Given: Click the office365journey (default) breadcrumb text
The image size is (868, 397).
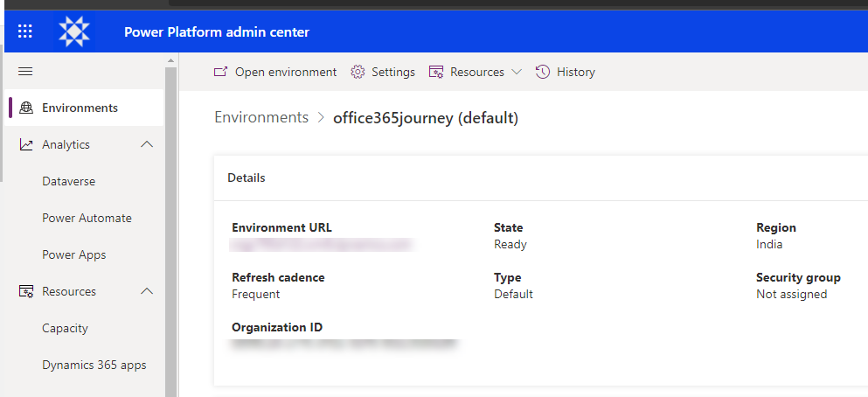Looking at the screenshot, I should pyautogui.click(x=426, y=118).
